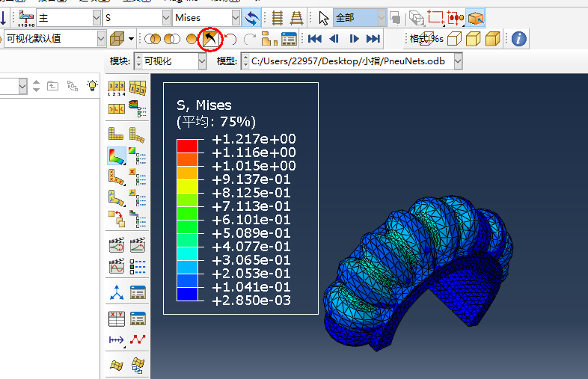Advance to the next frame
The image size is (588, 379).
pos(354,38)
